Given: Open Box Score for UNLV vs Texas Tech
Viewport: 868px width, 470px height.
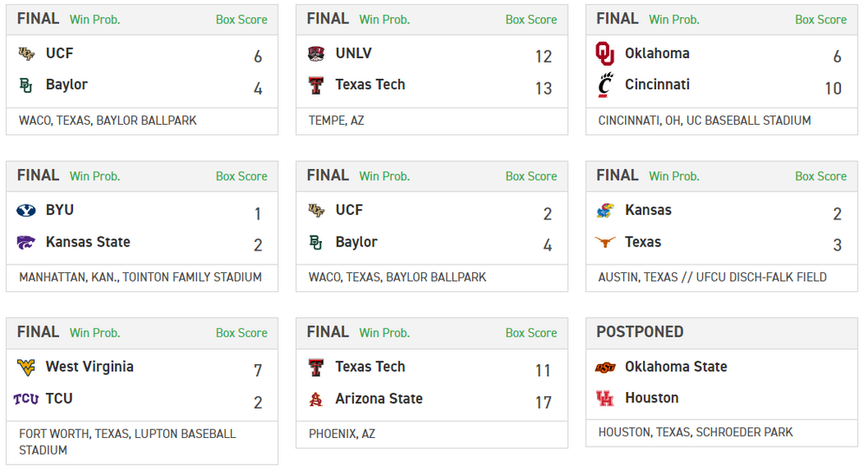Looking at the screenshot, I should coord(531,19).
